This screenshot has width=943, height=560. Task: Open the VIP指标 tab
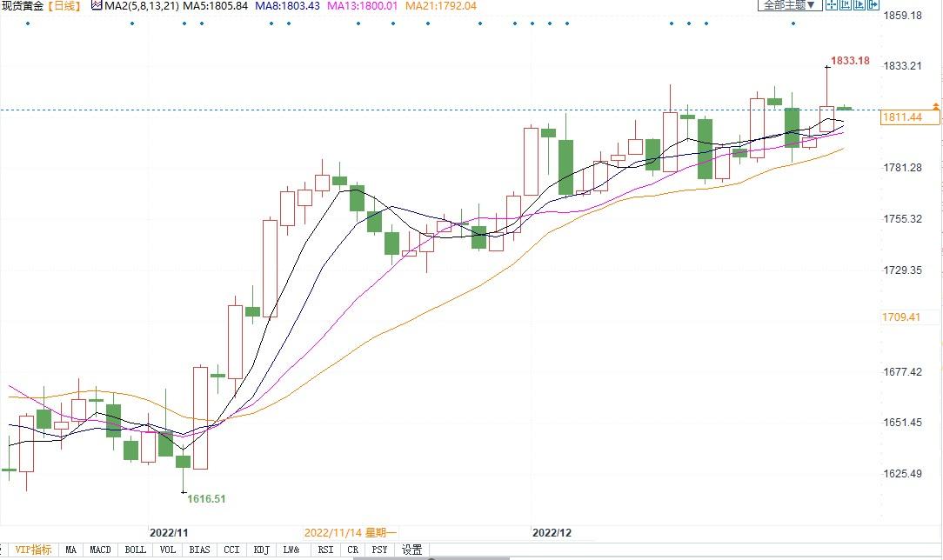click(34, 550)
